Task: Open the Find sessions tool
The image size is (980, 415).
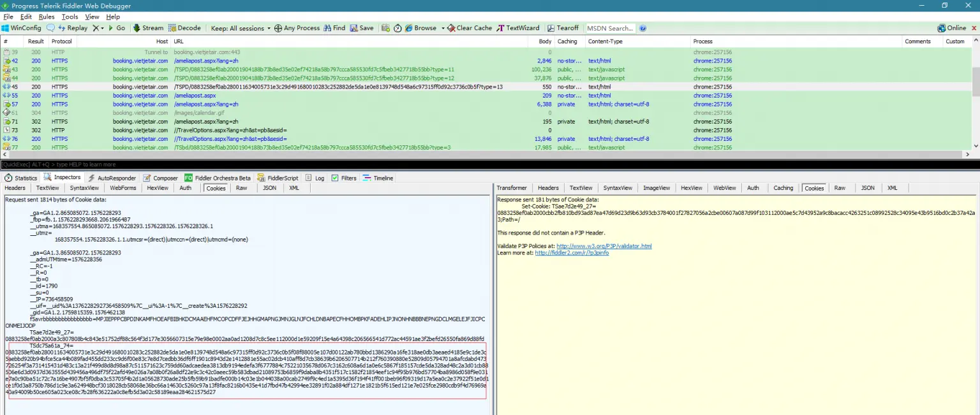Action: pos(334,28)
